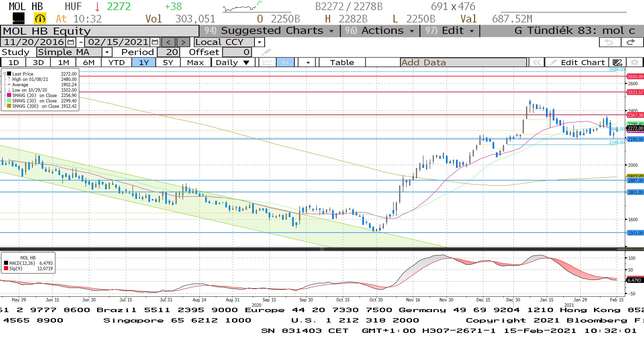Image resolution: width=644 pixels, height=344 pixels.
Task: Select Max time range tab
Action: (x=195, y=62)
